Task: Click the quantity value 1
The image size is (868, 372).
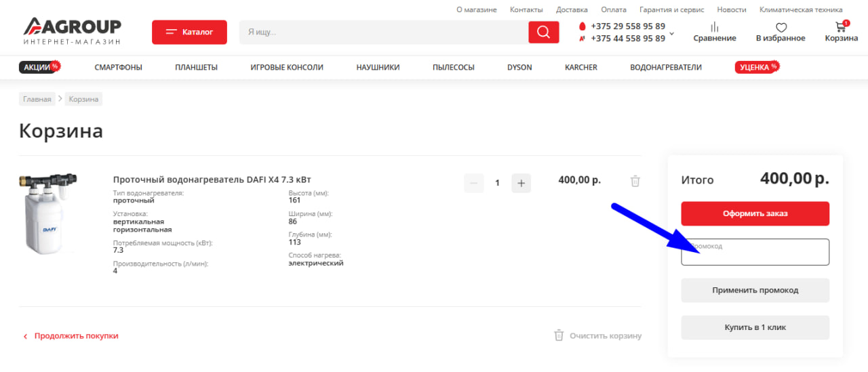Action: pyautogui.click(x=498, y=183)
